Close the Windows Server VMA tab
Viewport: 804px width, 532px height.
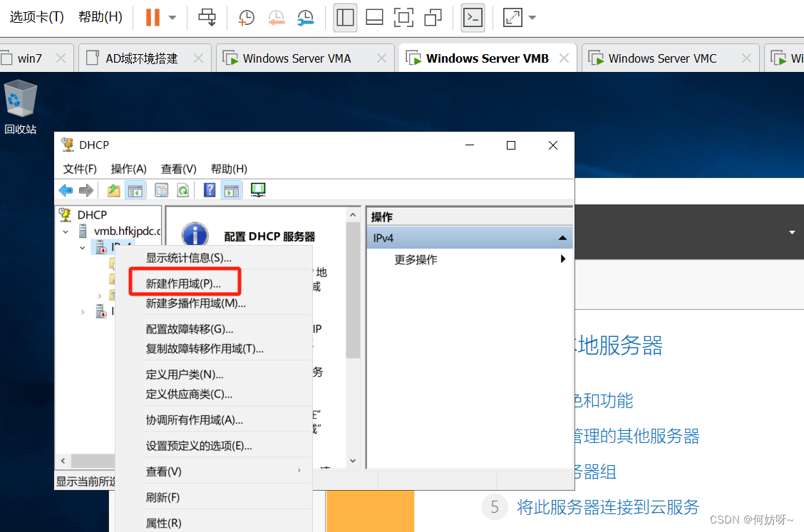[381, 58]
